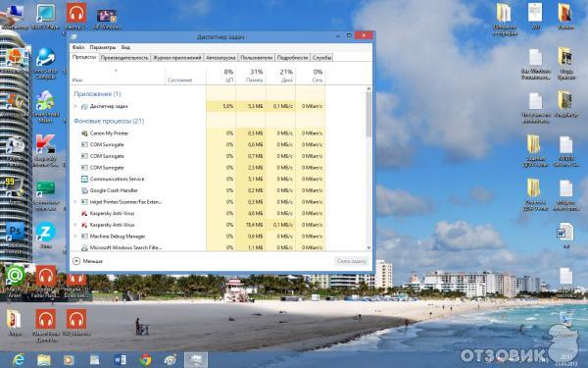Screen dimensions: 588x368
Task: Sort processes by ЦП column header
Action: [220, 76]
